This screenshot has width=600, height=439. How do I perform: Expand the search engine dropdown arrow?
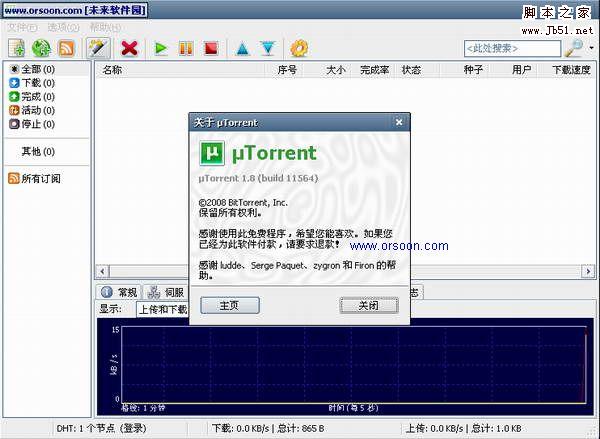[x=592, y=48]
